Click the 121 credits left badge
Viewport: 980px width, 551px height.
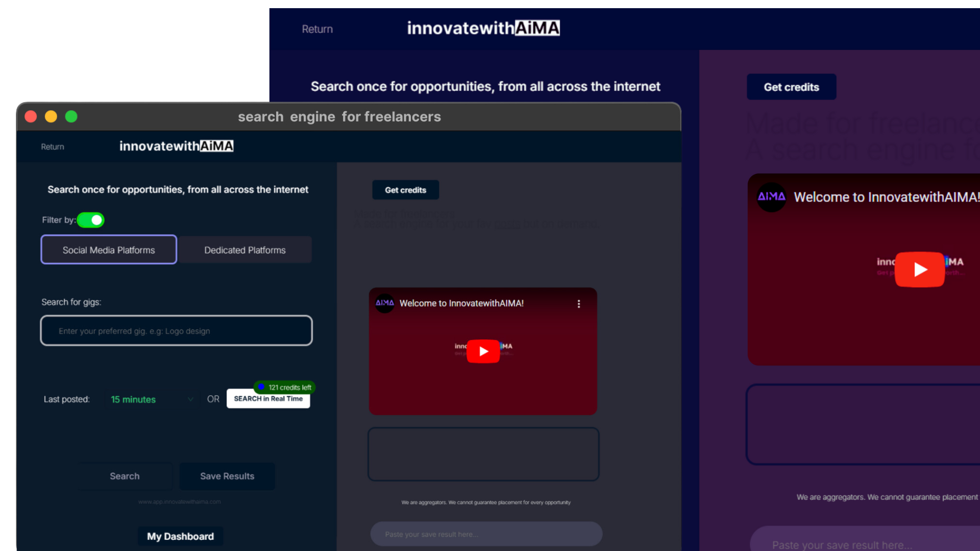[x=285, y=387]
